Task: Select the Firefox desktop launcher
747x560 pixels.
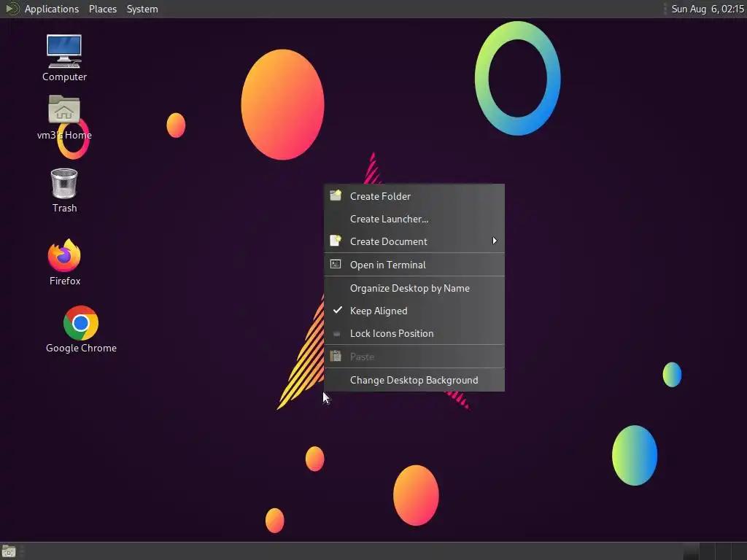Action: point(64,262)
